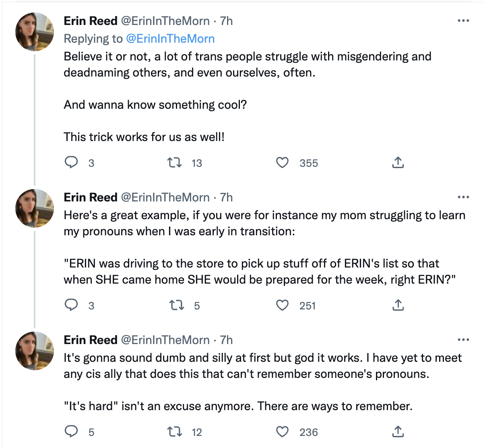Image resolution: width=483 pixels, height=448 pixels.
Task: Share the tweet about Erin's mom
Action: click(398, 305)
